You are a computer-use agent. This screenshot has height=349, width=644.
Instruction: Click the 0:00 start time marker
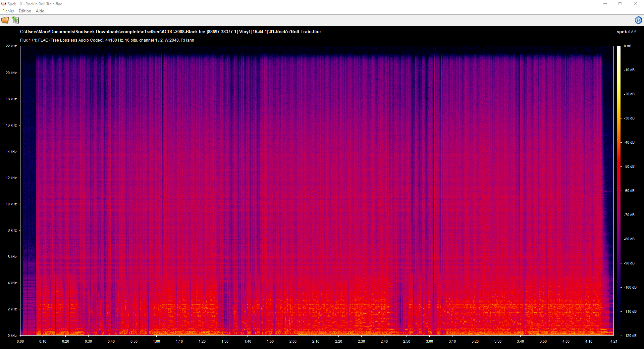pos(20,341)
